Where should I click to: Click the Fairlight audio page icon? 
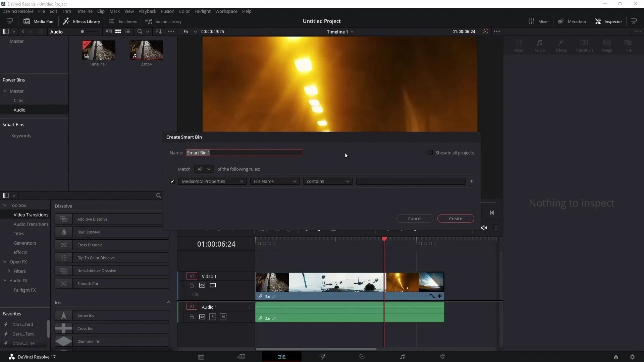point(402,357)
